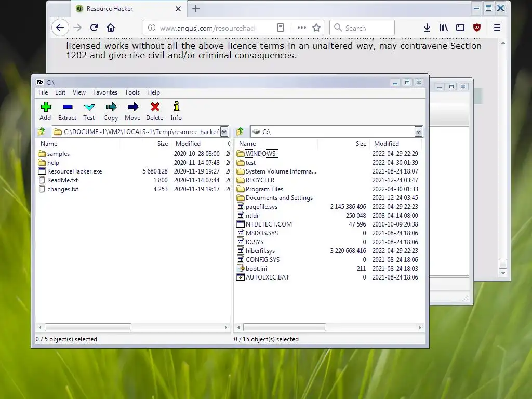The image size is (532, 399).
Task: Open the Edit menu
Action: point(60,92)
